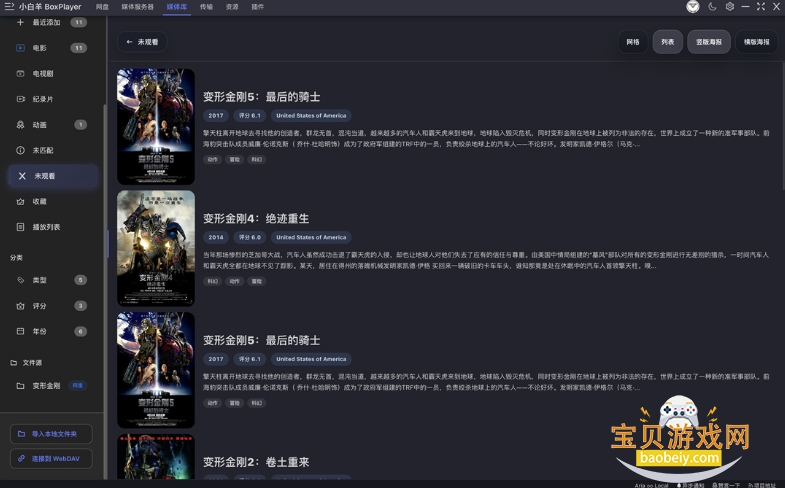Click the 网盘 badge beside 变形金刚
The image size is (785, 488).
tap(77, 386)
